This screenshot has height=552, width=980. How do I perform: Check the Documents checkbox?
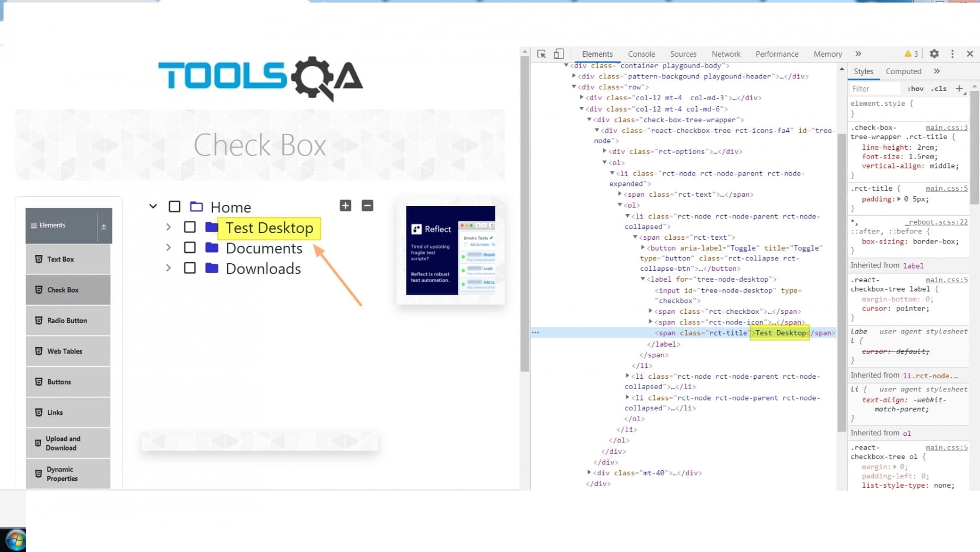coord(189,247)
